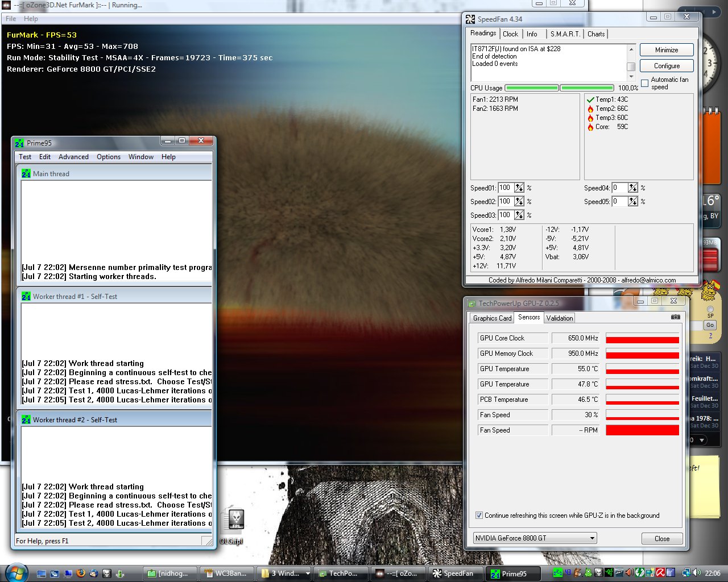Adjust Speed03 stepper arrows
The image size is (728, 582).
point(519,215)
